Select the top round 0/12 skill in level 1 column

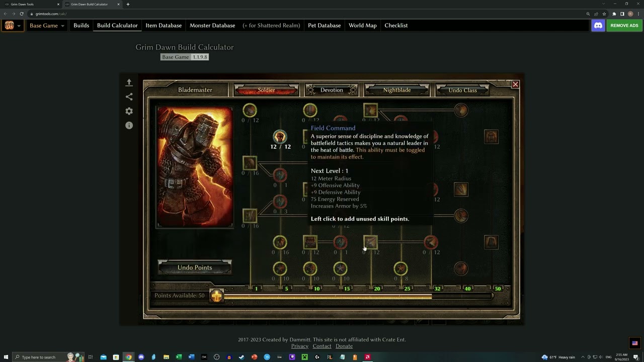coord(250,110)
